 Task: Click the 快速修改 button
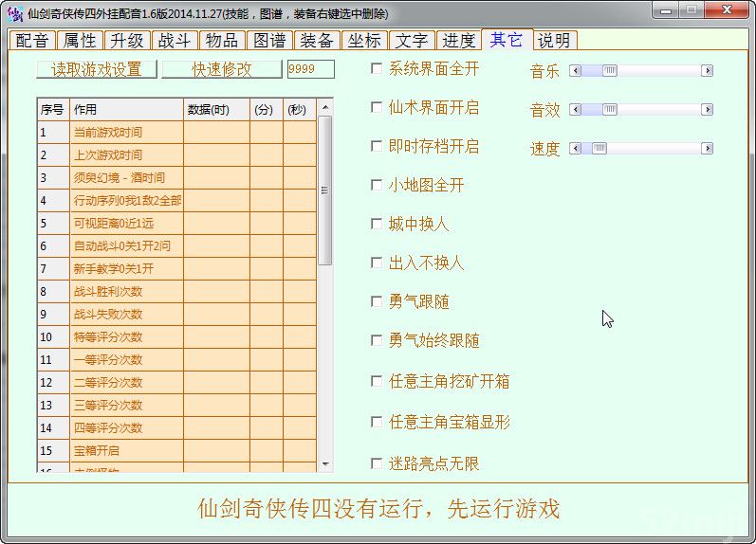point(222,69)
